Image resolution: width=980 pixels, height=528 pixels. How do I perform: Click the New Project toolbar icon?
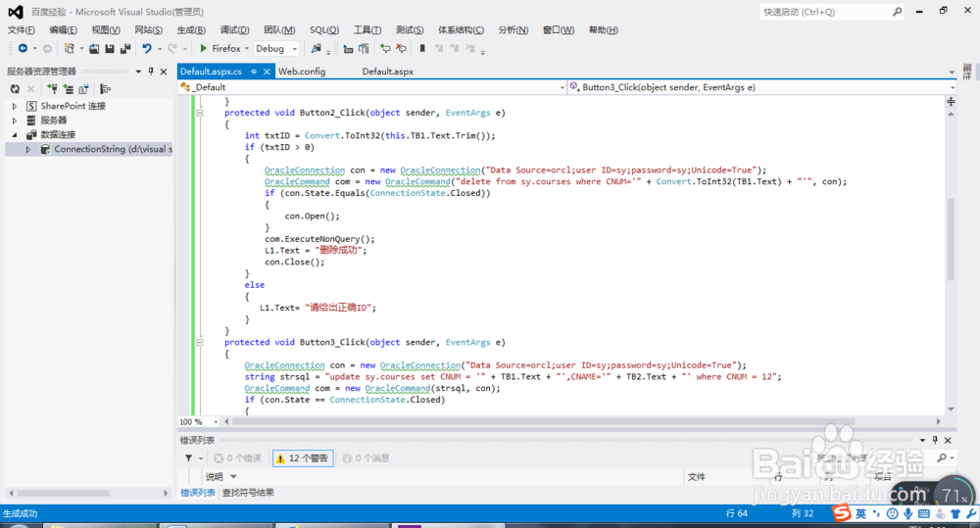pos(69,48)
